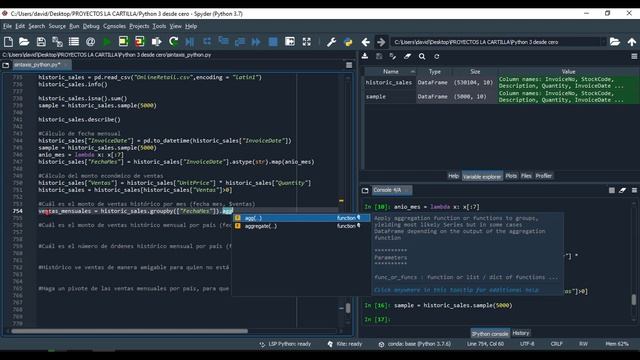This screenshot has width=640, height=360.
Task: Import data icon in Variable explorer
Action: click(x=365, y=56)
